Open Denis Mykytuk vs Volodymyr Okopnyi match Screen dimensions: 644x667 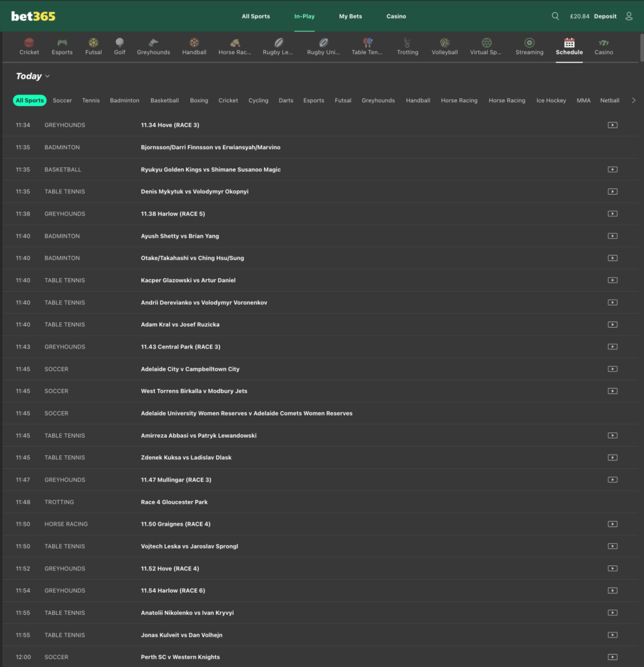tap(194, 192)
